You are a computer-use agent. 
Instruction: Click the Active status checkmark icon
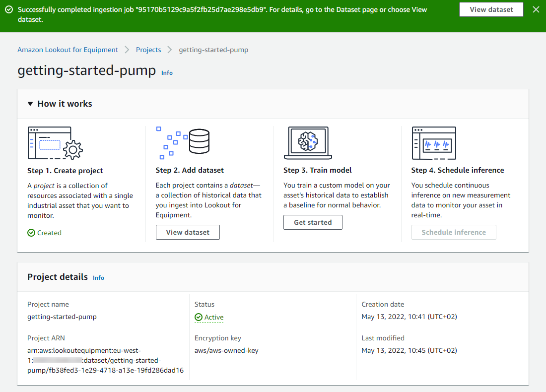[x=199, y=317]
